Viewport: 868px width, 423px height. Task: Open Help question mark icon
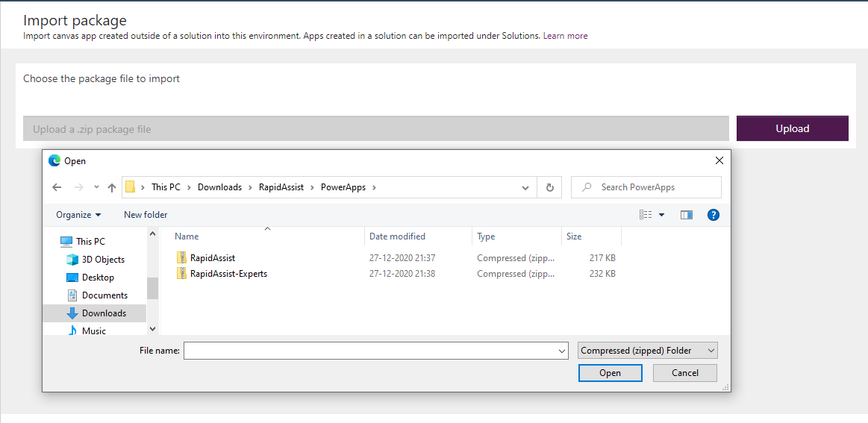(x=714, y=215)
